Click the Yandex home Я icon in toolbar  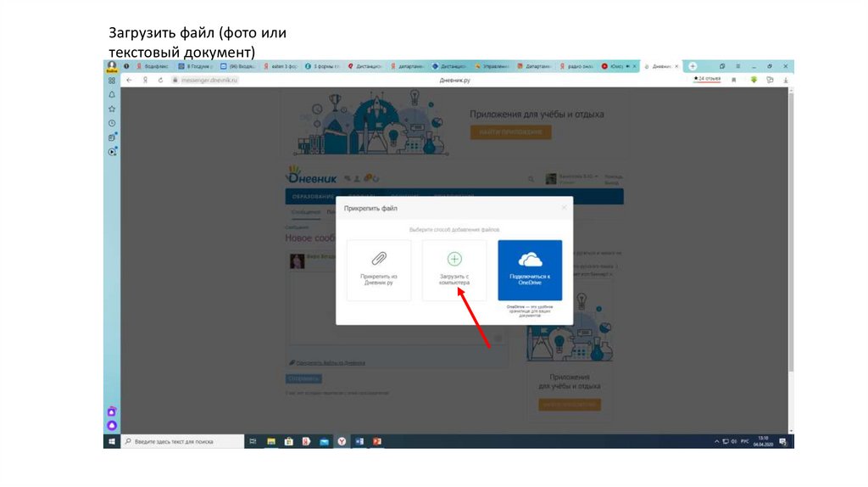(145, 81)
